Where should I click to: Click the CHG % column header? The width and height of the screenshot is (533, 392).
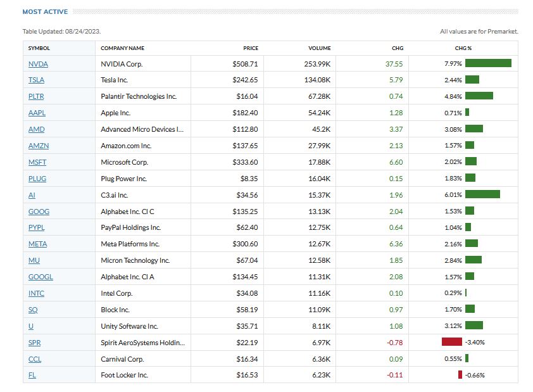(x=463, y=48)
